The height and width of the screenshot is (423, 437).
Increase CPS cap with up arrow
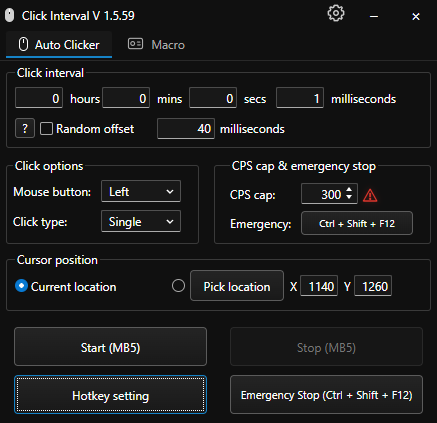click(x=349, y=190)
